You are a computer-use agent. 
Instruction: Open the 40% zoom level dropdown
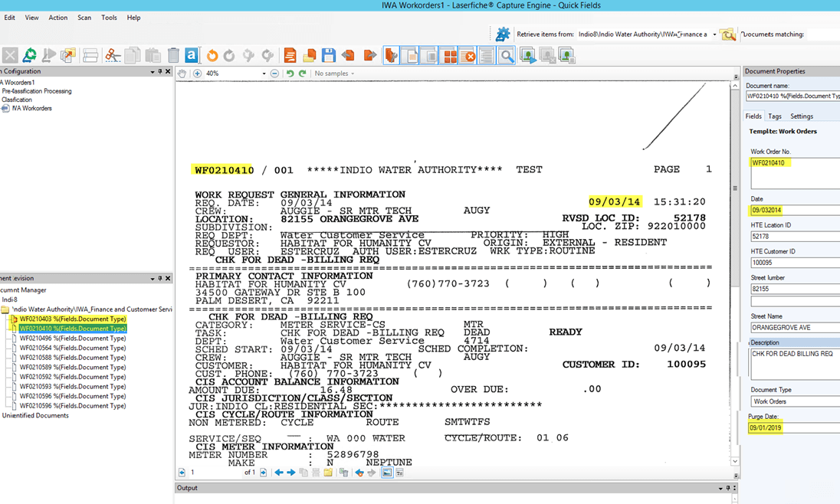[264, 74]
